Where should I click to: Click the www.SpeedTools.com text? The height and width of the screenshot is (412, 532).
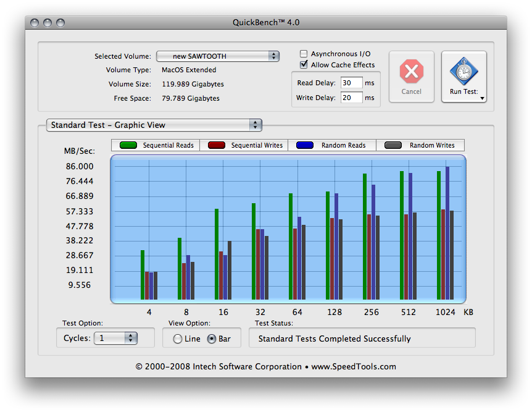(x=354, y=366)
